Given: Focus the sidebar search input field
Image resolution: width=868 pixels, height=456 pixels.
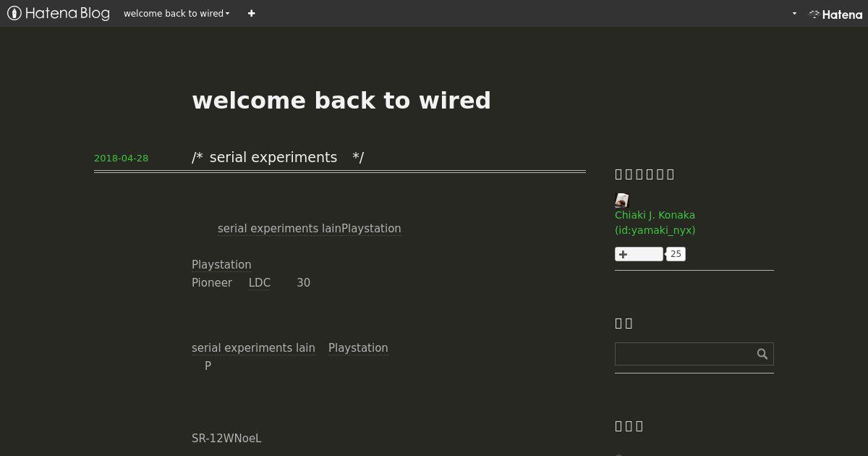Looking at the screenshot, I should (684, 354).
